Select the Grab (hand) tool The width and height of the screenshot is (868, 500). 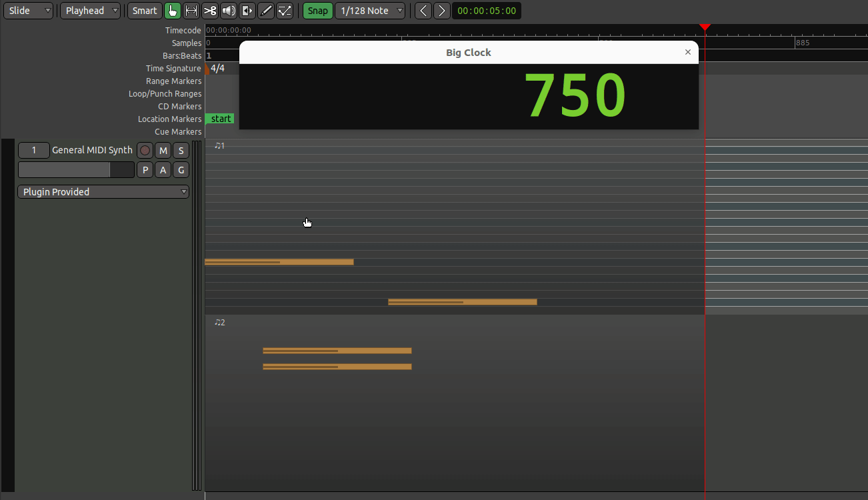point(173,11)
